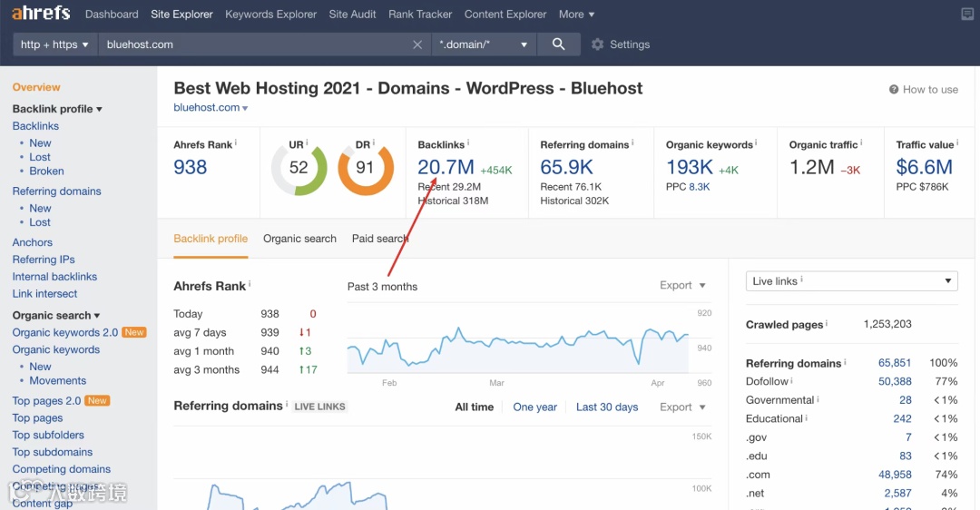Select One year range for referring domains
Viewport: 980px width, 510px height.
[x=535, y=407]
